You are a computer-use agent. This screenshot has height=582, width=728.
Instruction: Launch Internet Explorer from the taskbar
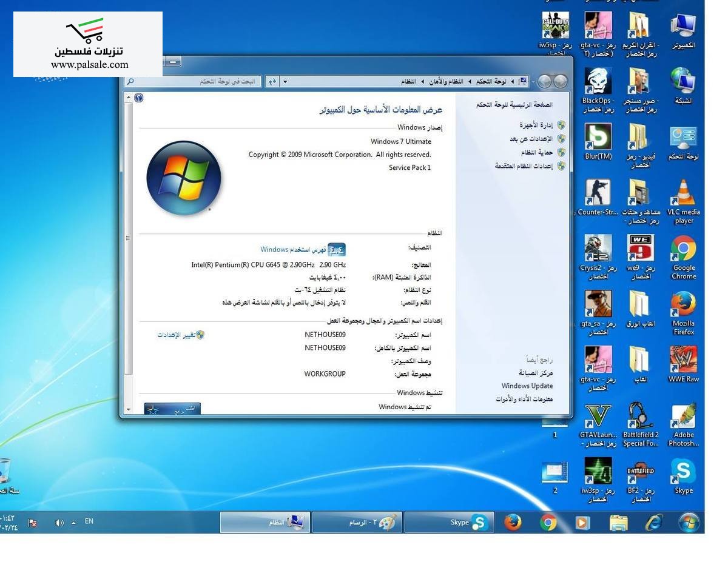653,522
